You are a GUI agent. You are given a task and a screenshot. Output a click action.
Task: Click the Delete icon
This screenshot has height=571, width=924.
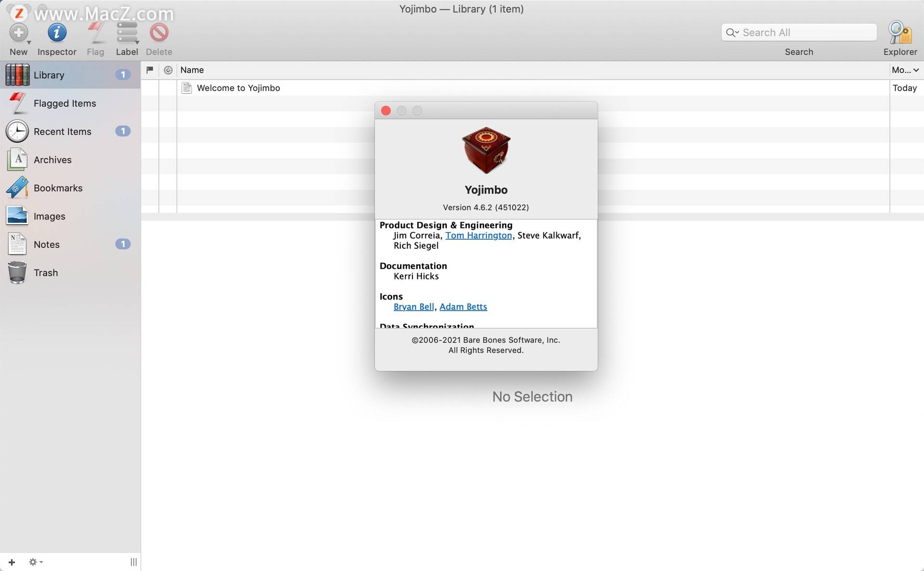pyautogui.click(x=160, y=31)
